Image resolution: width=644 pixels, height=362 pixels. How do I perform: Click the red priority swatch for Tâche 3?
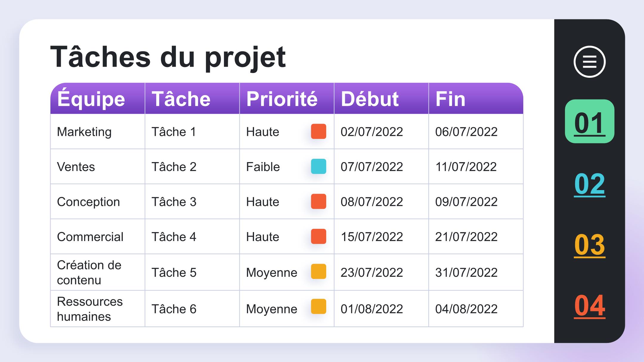point(318,201)
